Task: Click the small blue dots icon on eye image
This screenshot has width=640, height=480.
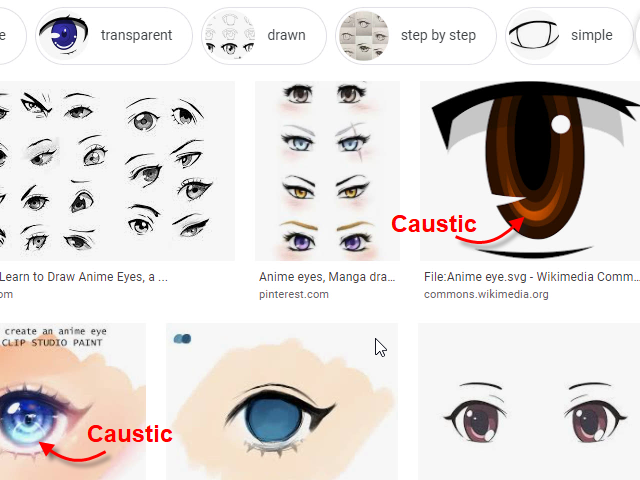Action: (182, 339)
